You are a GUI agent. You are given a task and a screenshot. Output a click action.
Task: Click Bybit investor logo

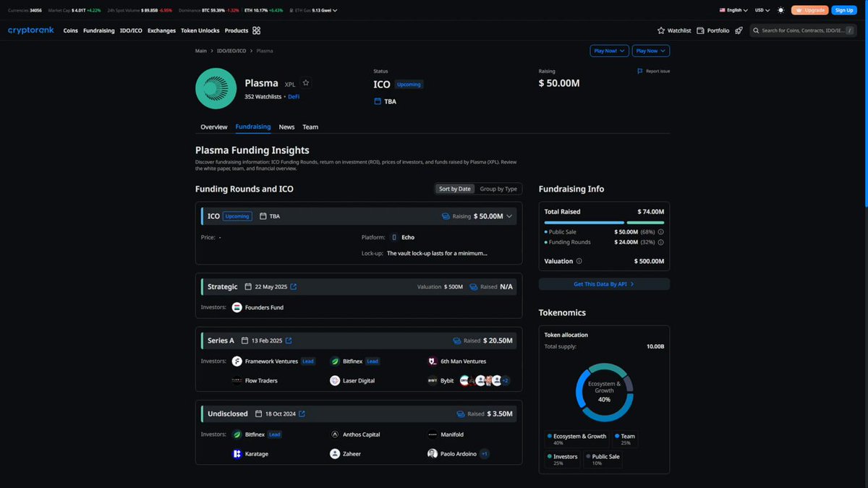(x=433, y=380)
